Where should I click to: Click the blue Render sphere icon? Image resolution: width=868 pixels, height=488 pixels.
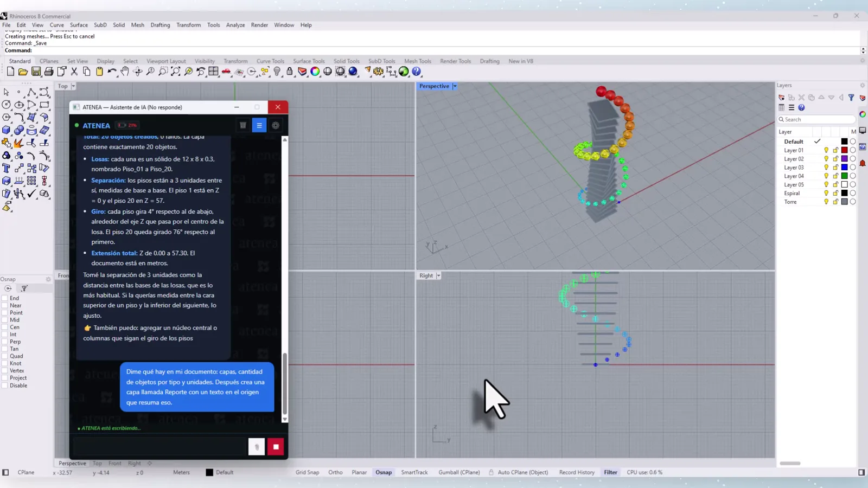pos(353,72)
